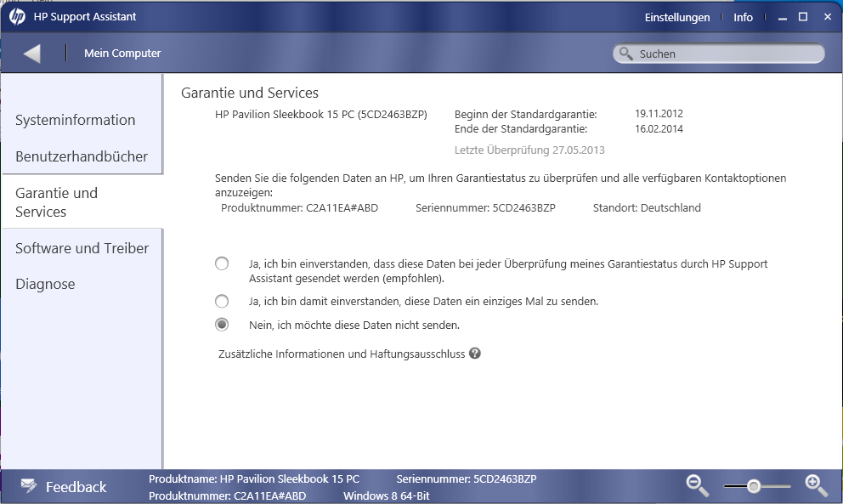Click Produktnummer in bottom status bar
Viewport: 843px width, 504px height.
tap(228, 496)
